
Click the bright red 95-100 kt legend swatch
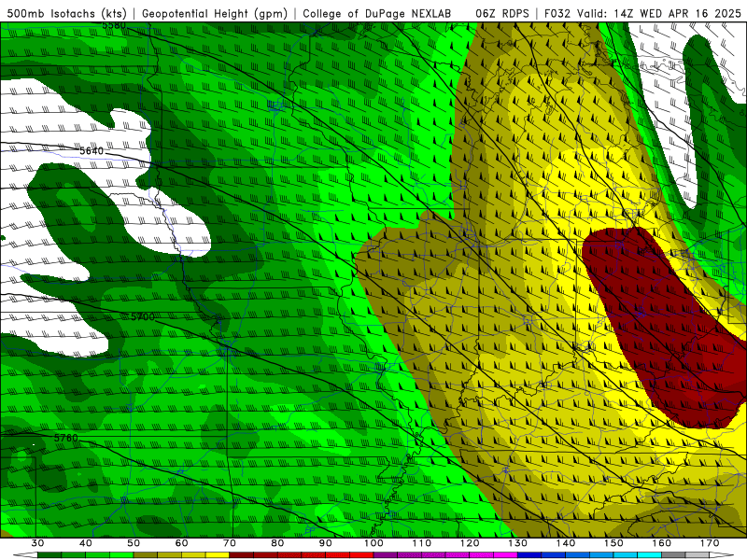[361, 555]
